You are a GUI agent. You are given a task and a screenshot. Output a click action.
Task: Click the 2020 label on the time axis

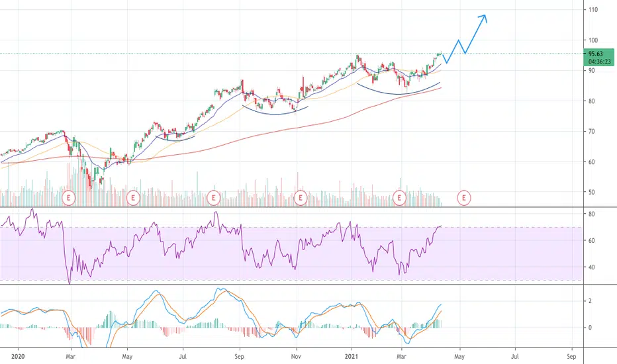[18, 357]
